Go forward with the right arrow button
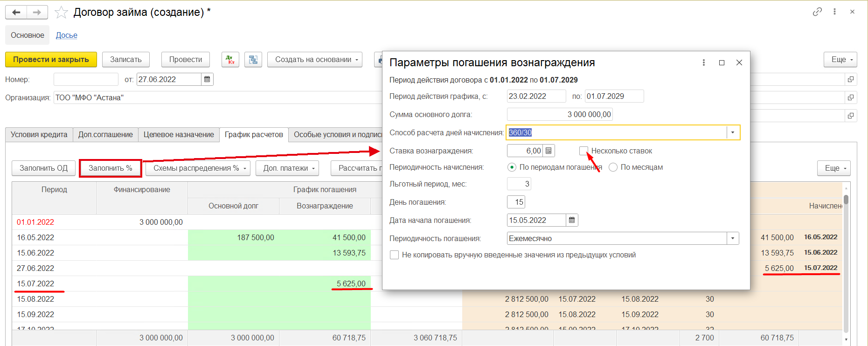The height and width of the screenshot is (346, 868). [x=37, y=12]
